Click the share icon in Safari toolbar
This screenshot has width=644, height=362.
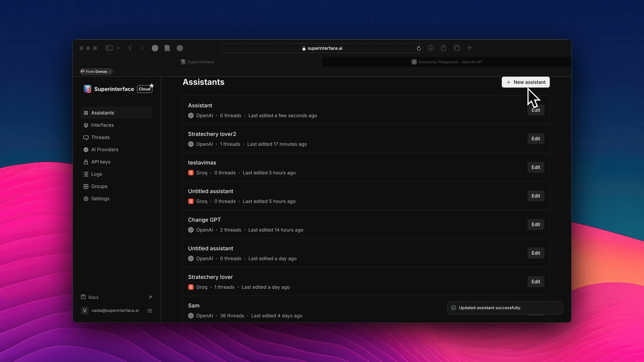444,48
